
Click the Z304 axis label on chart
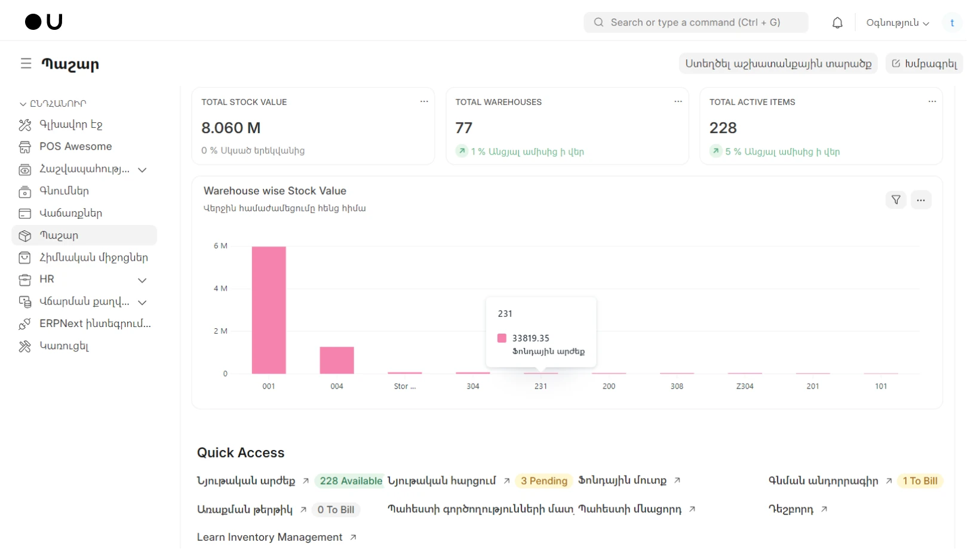tap(745, 387)
